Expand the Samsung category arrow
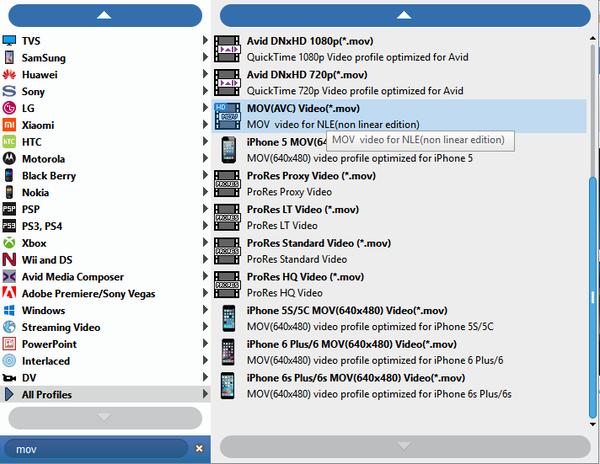This screenshot has height=464, width=600. (x=205, y=58)
